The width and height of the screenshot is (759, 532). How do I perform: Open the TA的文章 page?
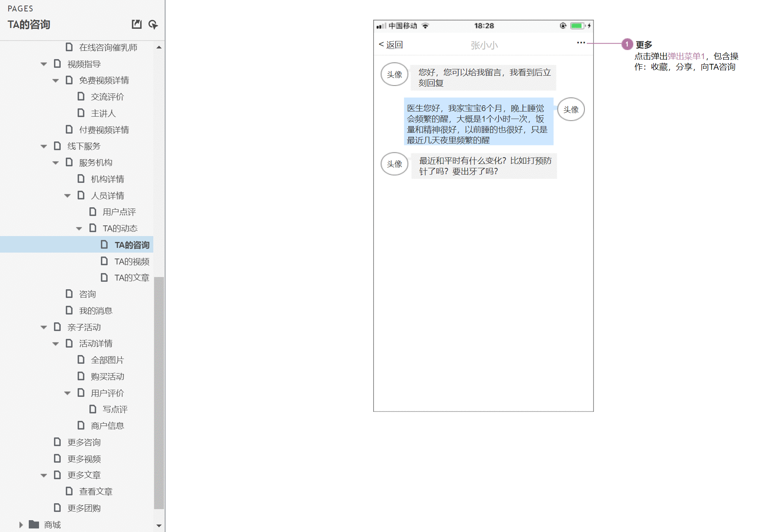click(132, 277)
